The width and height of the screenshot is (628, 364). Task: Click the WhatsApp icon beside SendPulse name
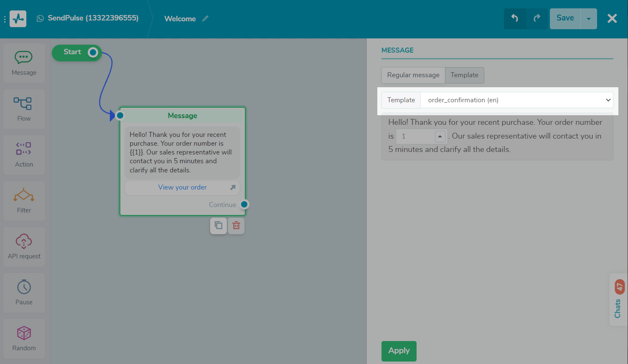[x=40, y=18]
